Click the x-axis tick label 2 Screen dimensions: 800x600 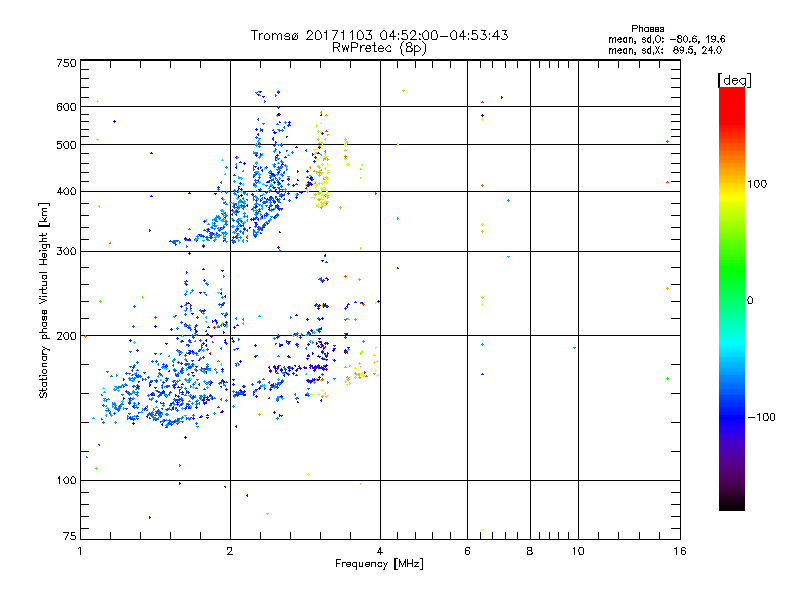click(x=230, y=551)
